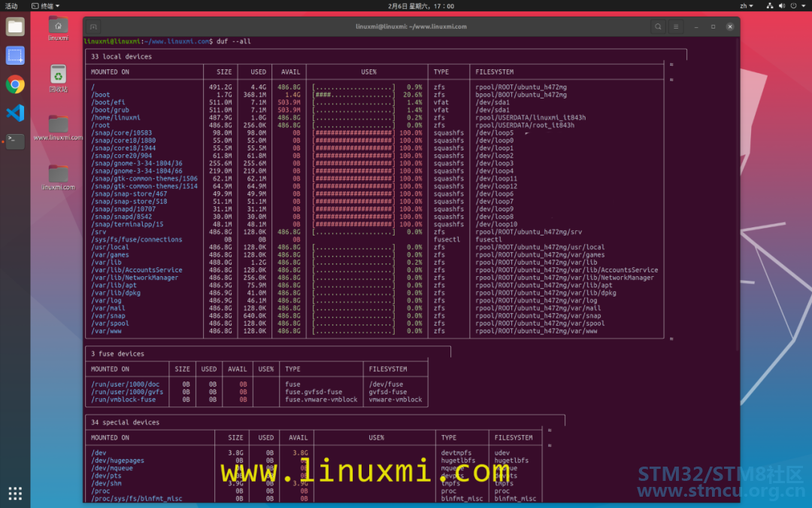Click the typed command 'duf --all'
The image size is (812, 508).
tap(234, 41)
